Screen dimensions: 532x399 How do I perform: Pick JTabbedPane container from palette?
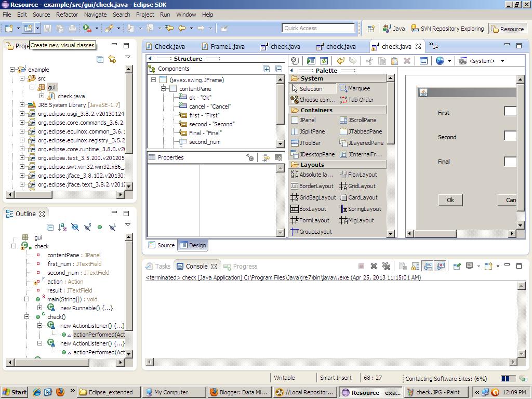click(361, 131)
